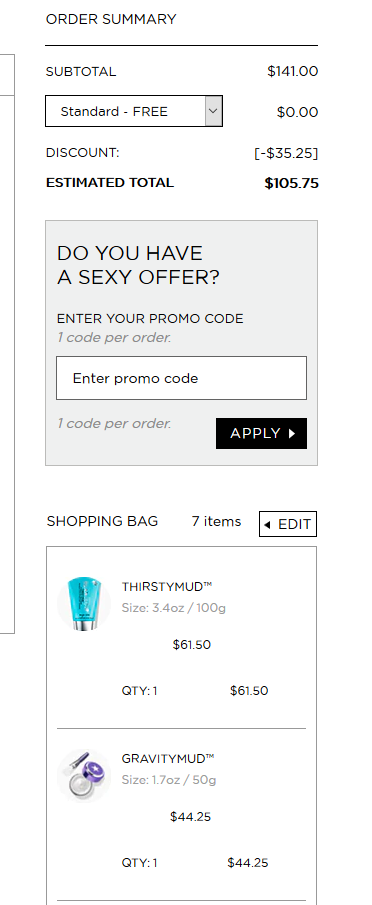This screenshot has height=905, width=372.
Task: Click the DO YOU HAVE A SEXY OFFER heading
Action: point(138,265)
